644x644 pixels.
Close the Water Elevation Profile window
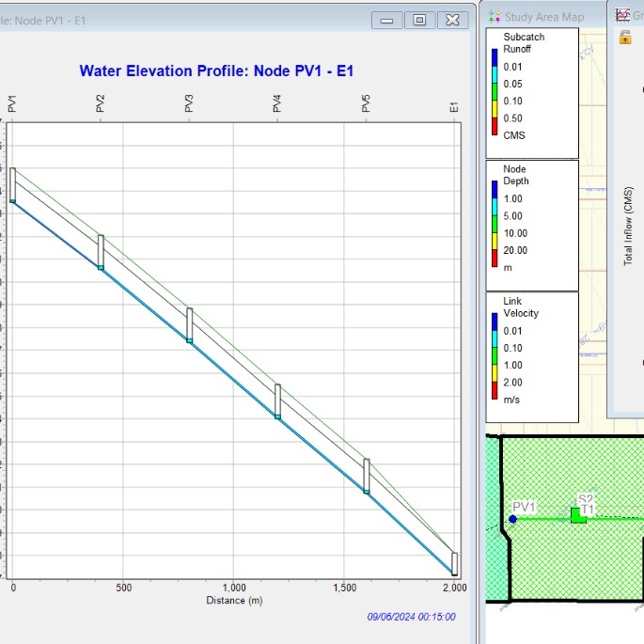(x=452, y=20)
